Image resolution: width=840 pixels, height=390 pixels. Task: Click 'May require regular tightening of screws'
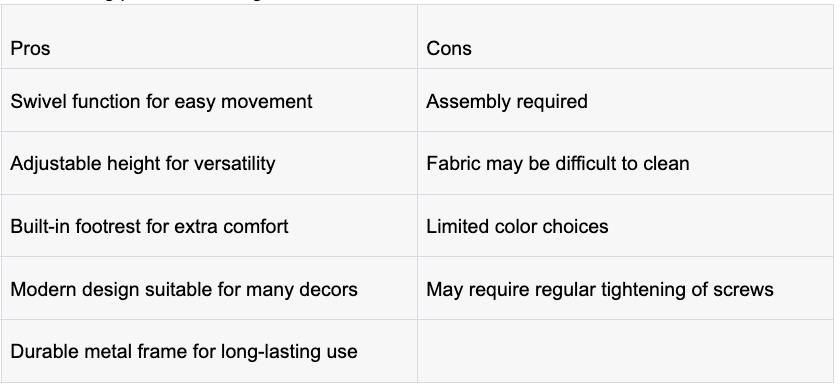click(x=600, y=289)
